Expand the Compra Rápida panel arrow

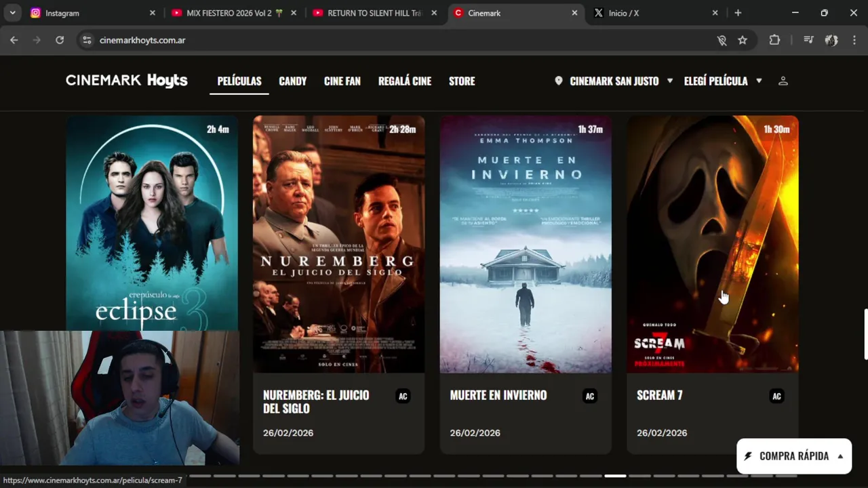point(840,456)
